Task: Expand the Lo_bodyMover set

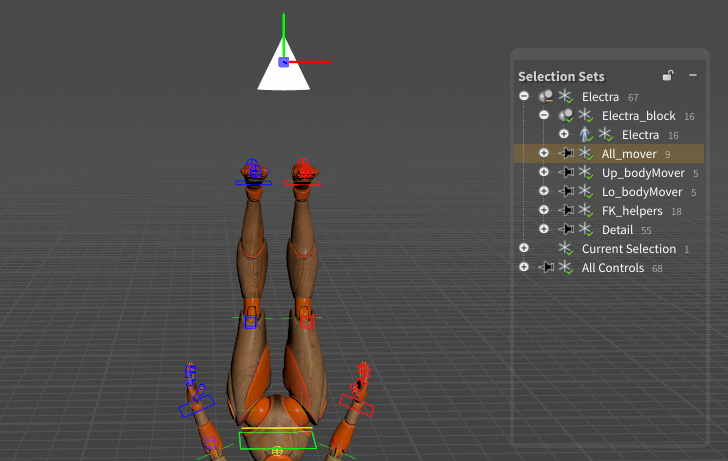Action: pos(544,191)
